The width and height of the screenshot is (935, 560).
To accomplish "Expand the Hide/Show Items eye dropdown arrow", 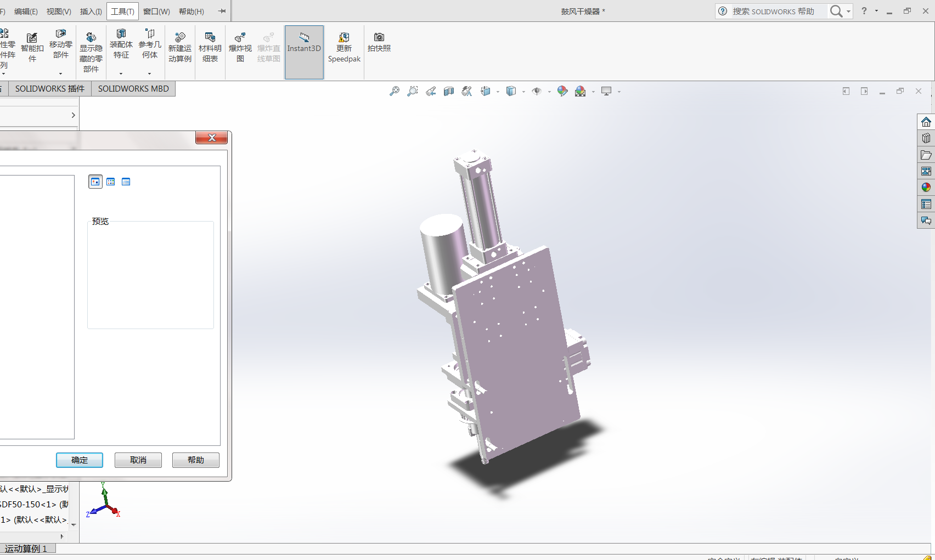I will point(549,92).
